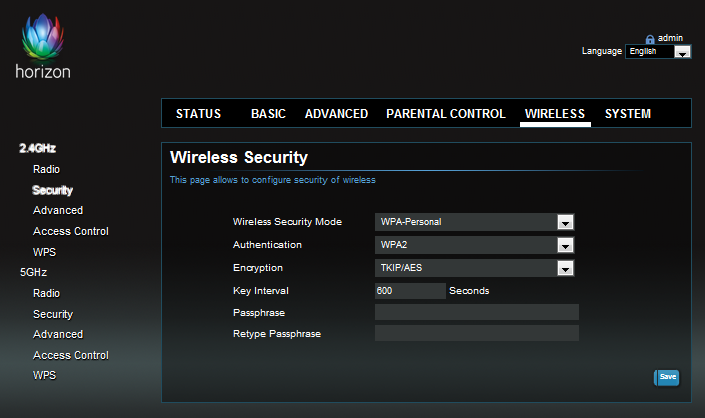Click the admin username text
This screenshot has width=705, height=418.
tap(670, 38)
